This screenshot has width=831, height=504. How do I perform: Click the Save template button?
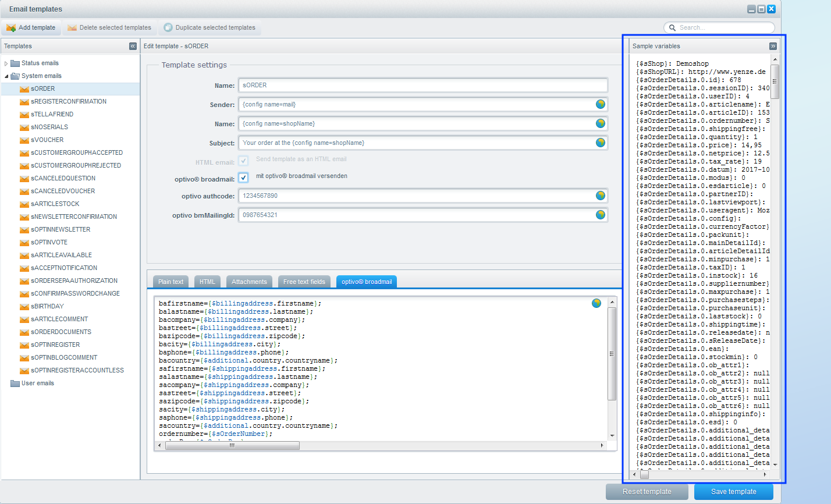tap(734, 492)
